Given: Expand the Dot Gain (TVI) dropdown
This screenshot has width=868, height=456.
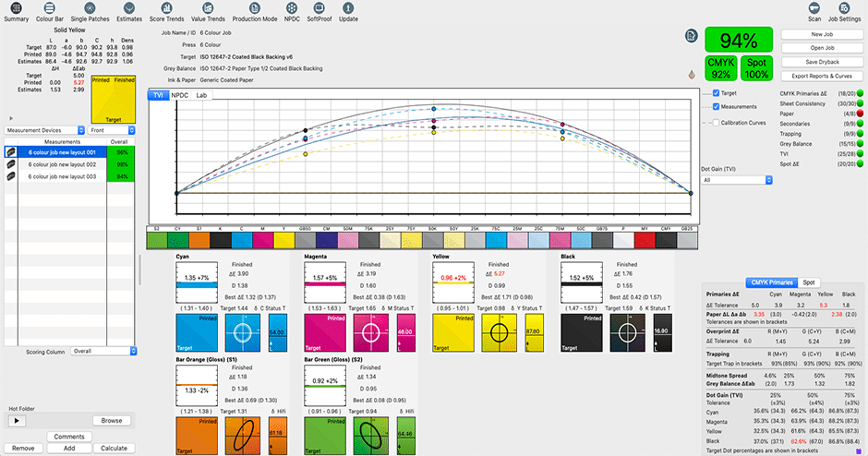Looking at the screenshot, I should point(735,180).
